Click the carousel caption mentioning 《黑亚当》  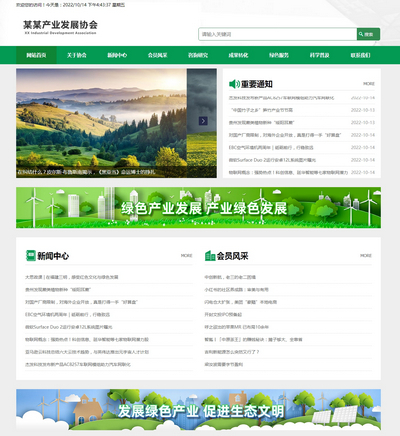86,172
